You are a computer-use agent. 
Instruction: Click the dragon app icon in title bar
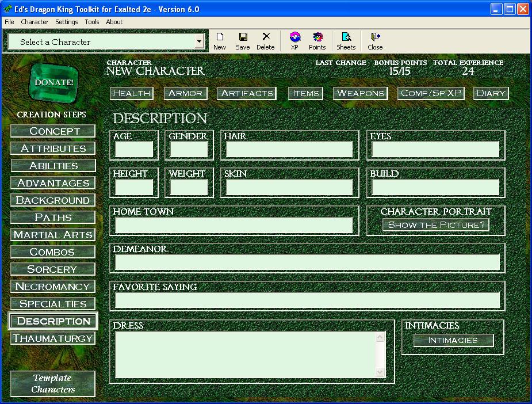click(7, 9)
